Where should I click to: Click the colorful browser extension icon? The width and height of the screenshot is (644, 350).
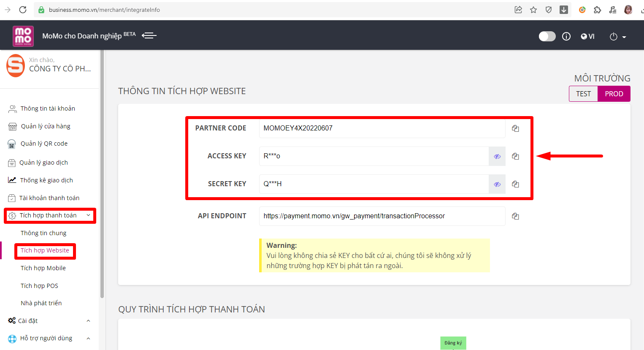tap(582, 10)
